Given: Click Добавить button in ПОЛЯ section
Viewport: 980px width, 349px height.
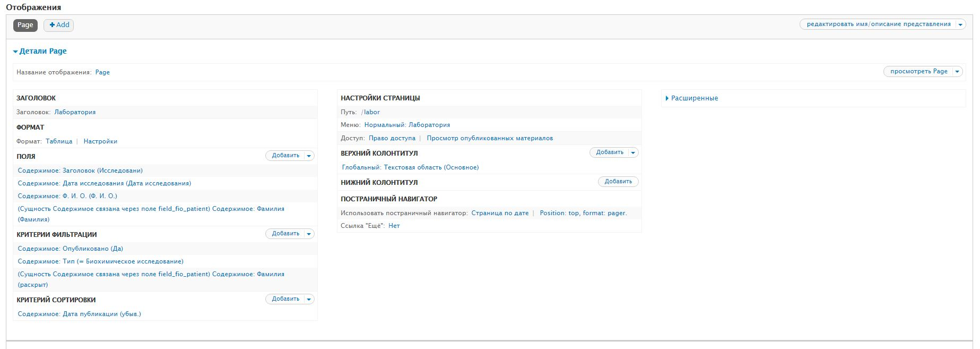Looking at the screenshot, I should point(285,156).
